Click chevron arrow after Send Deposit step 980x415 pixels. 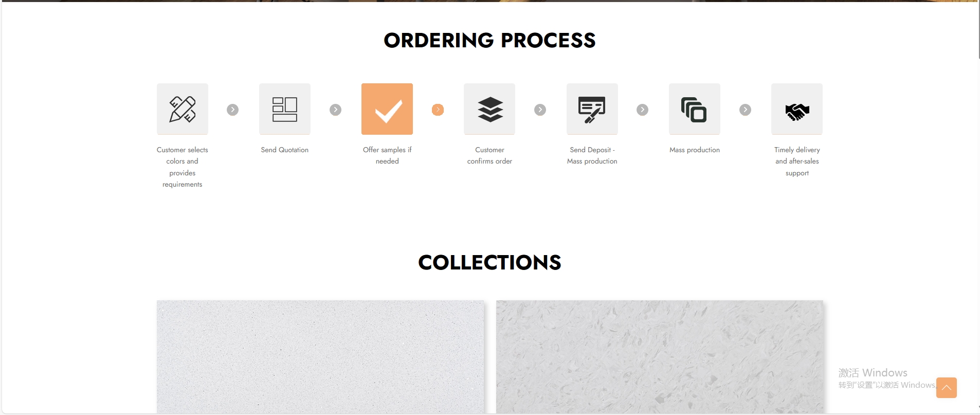click(x=643, y=110)
